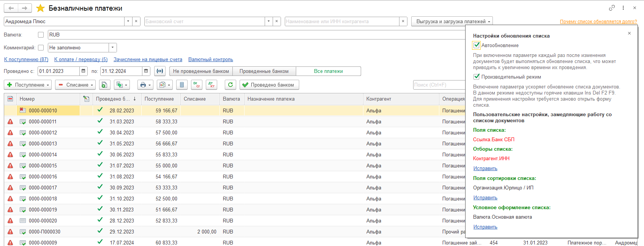Expand the Поступление dropdown button

pyautogui.click(x=28, y=85)
